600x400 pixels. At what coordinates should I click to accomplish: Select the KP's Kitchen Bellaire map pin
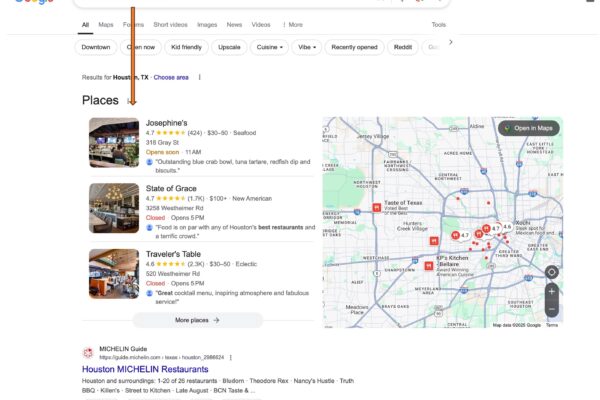(429, 266)
